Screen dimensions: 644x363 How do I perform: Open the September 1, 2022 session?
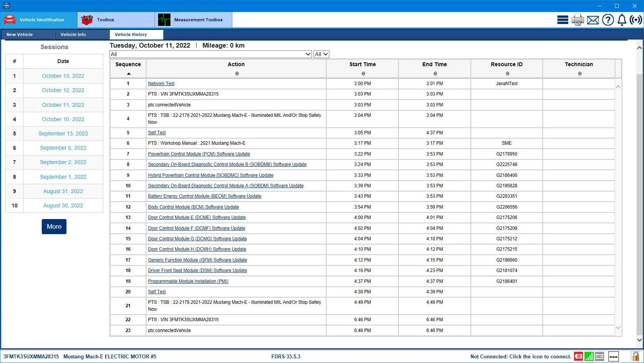coord(63,177)
